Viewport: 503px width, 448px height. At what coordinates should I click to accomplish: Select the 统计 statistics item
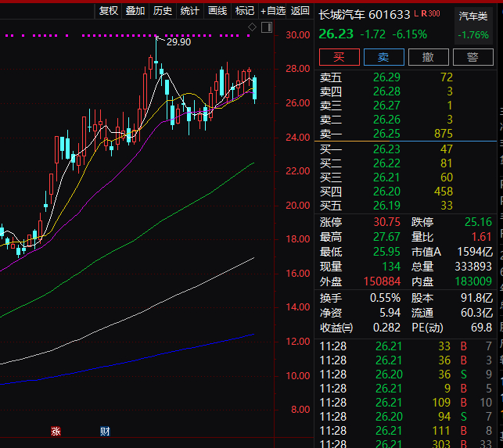(189, 11)
